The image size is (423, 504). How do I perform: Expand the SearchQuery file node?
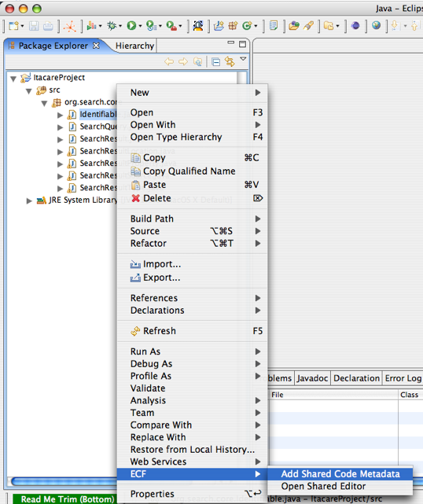(x=60, y=127)
